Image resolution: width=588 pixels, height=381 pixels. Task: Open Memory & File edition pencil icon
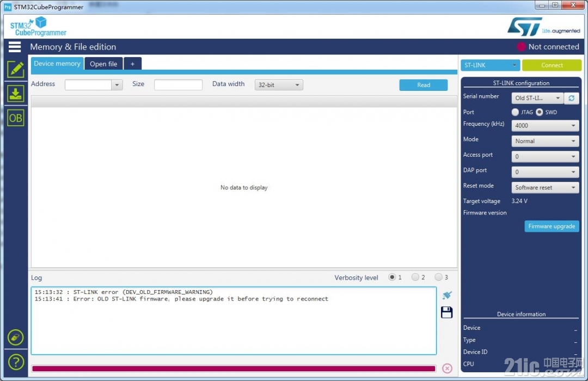tap(15, 69)
